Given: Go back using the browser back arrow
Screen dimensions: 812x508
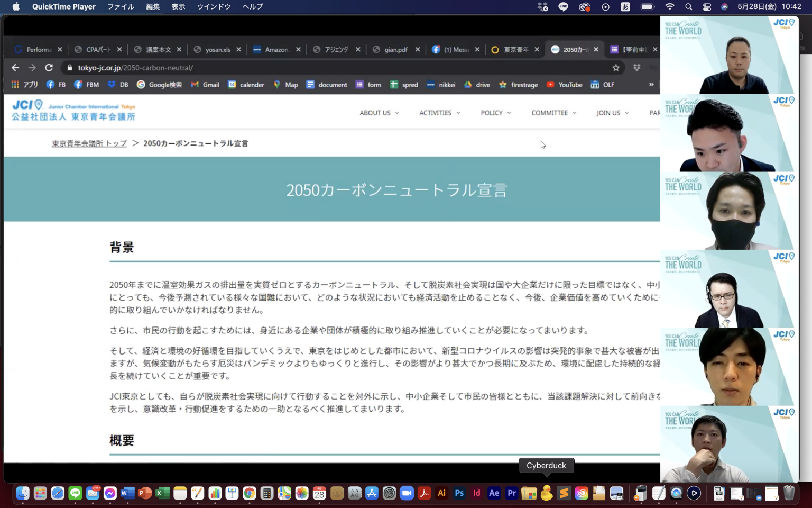Looking at the screenshot, I should 15,68.
